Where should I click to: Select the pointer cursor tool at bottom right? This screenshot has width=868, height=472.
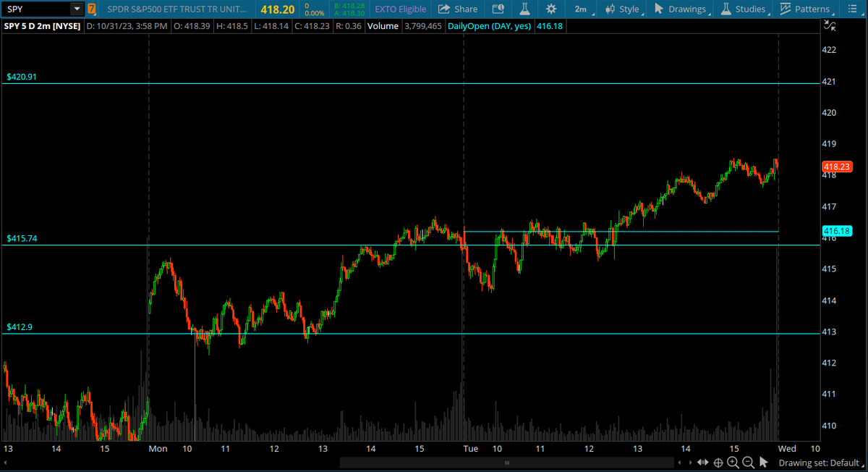tap(765, 462)
